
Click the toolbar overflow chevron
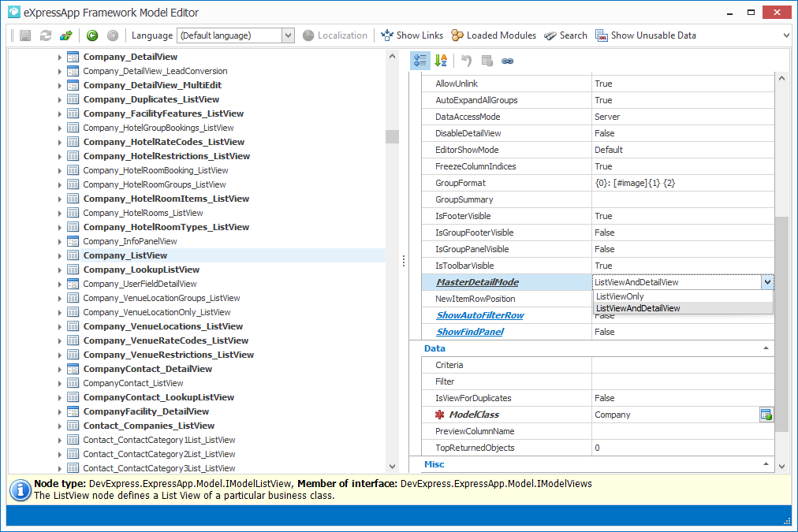pyautogui.click(x=786, y=35)
